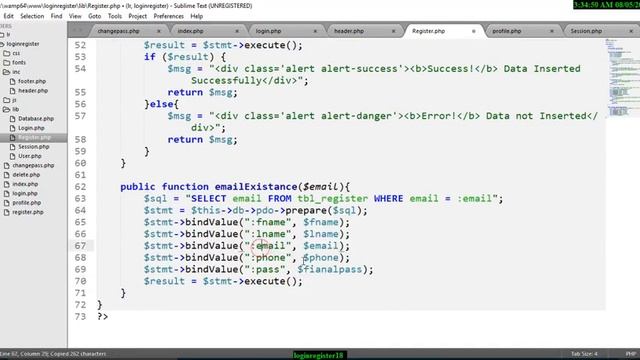The image size is (640, 360).
Task: Expand the fonts folder
Action: tap(15, 62)
